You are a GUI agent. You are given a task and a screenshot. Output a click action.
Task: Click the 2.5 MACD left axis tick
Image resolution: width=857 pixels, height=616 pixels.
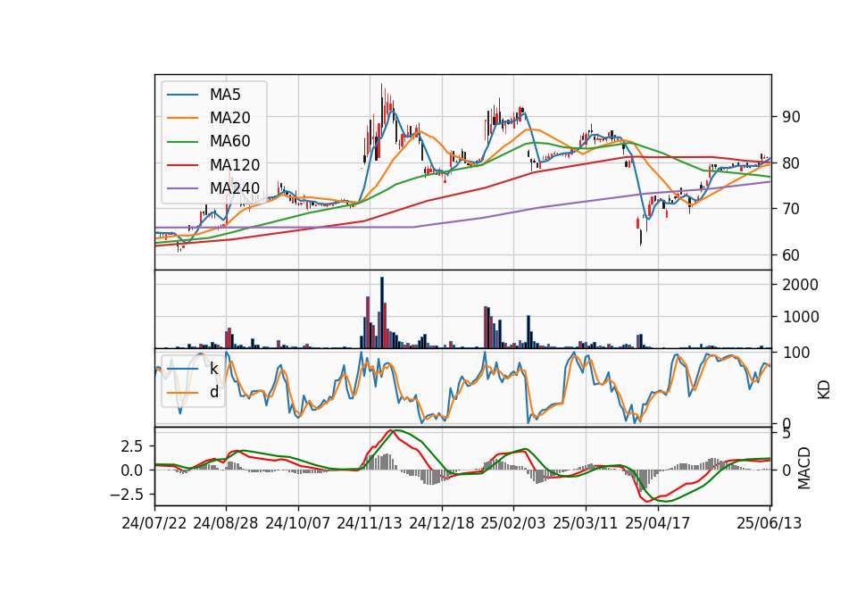click(x=131, y=446)
